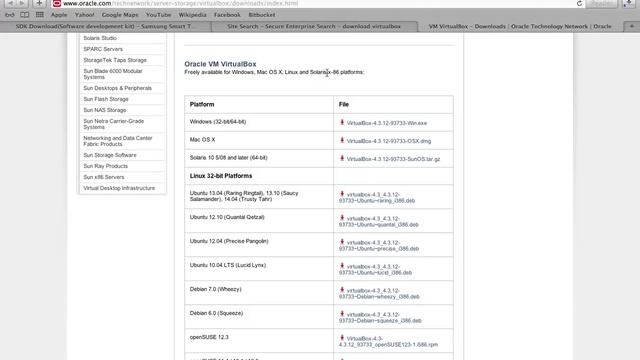Image resolution: width=640 pixels, height=360 pixels.
Task: Click download icon next to SunOS.tar.gz file
Action: click(x=342, y=158)
